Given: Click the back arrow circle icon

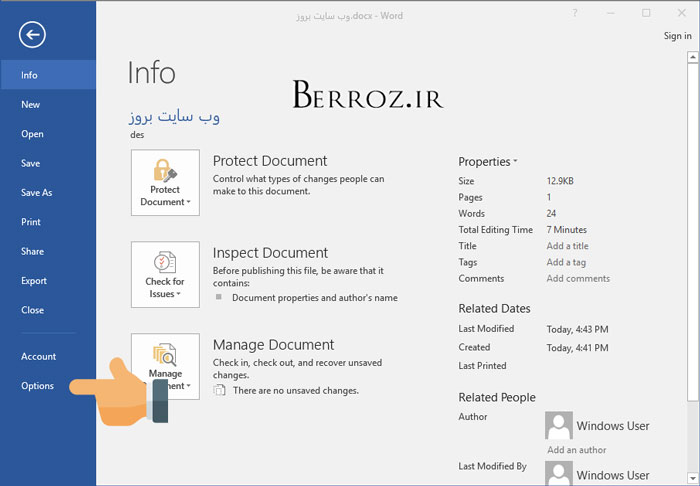Looking at the screenshot, I should [33, 35].
